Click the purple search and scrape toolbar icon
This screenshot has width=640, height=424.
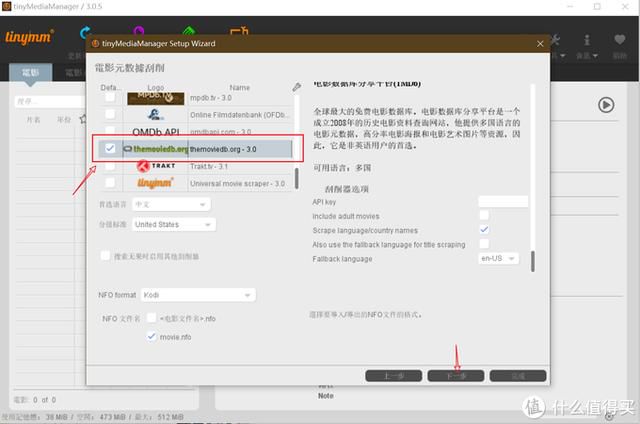(139, 31)
